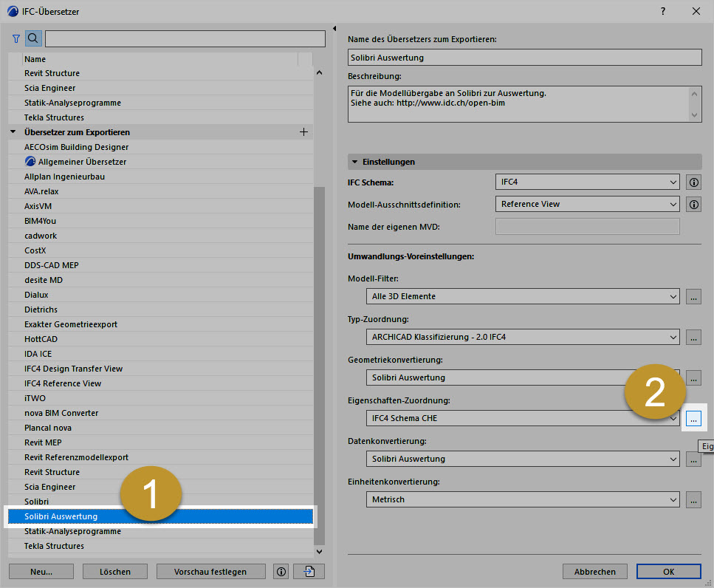Select the HottCAD translator
The height and width of the screenshot is (588, 714).
pos(160,339)
